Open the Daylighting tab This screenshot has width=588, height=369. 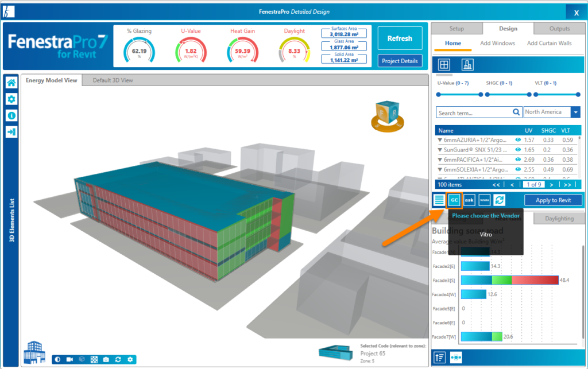(x=559, y=219)
